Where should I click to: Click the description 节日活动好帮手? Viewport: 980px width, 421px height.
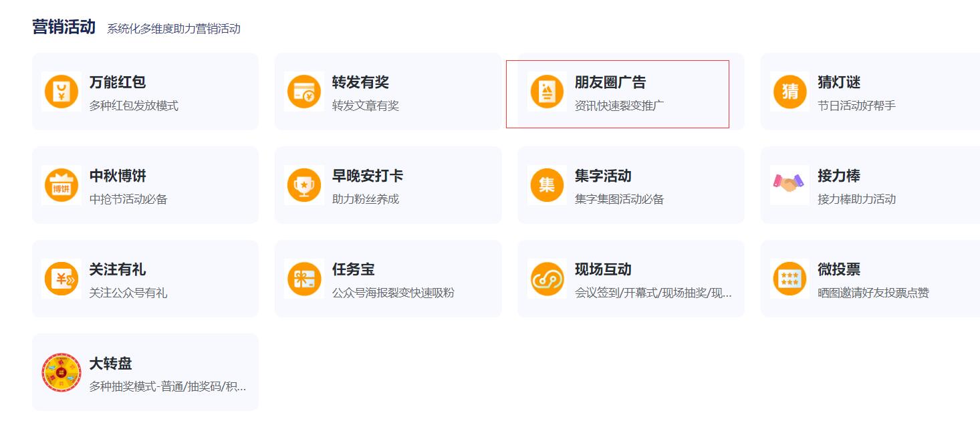click(856, 106)
